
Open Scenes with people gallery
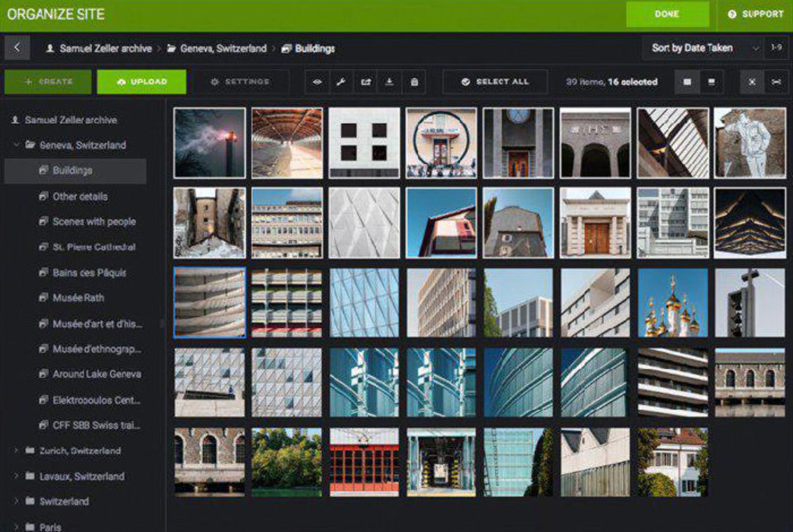coord(94,222)
